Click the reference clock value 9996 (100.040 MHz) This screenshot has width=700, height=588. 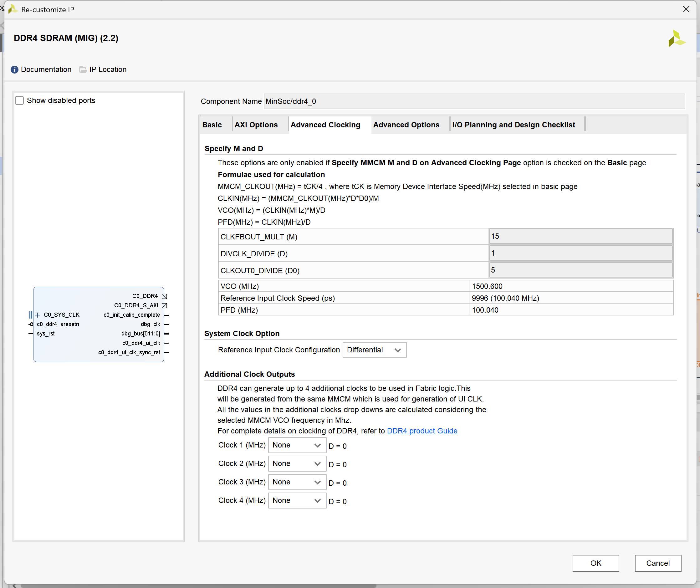505,298
